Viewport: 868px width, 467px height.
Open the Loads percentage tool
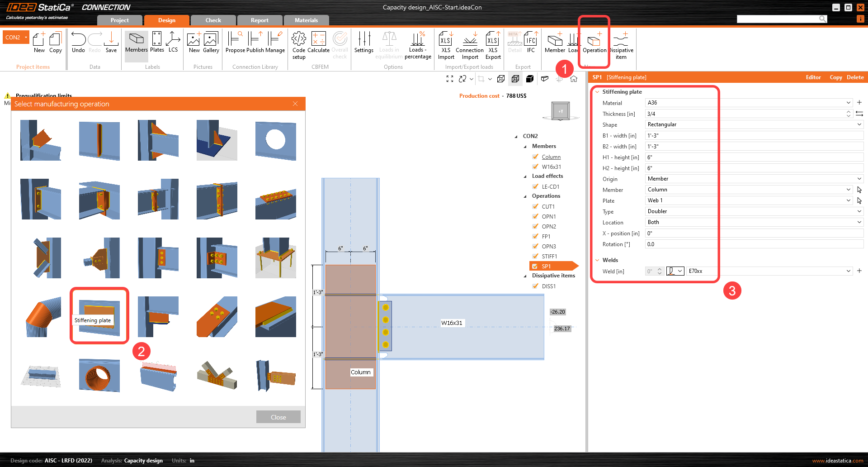tap(418, 40)
